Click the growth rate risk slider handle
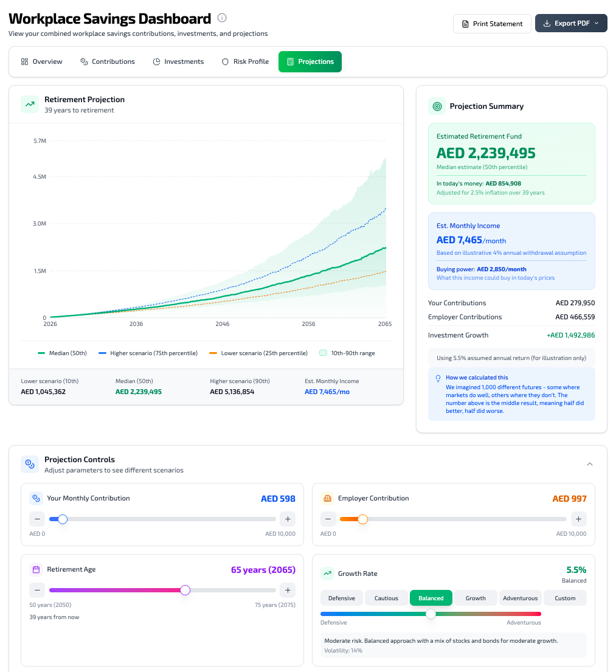The image size is (616, 672). coord(431,614)
